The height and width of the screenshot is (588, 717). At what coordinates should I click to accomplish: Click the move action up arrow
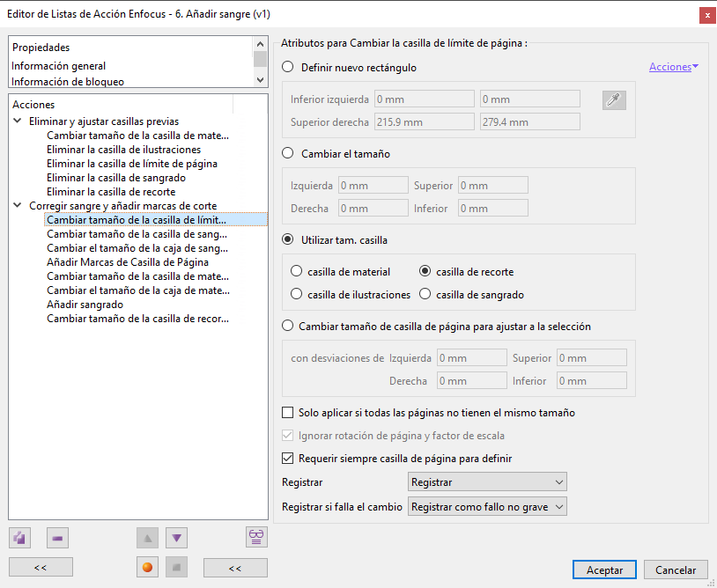pos(147,538)
